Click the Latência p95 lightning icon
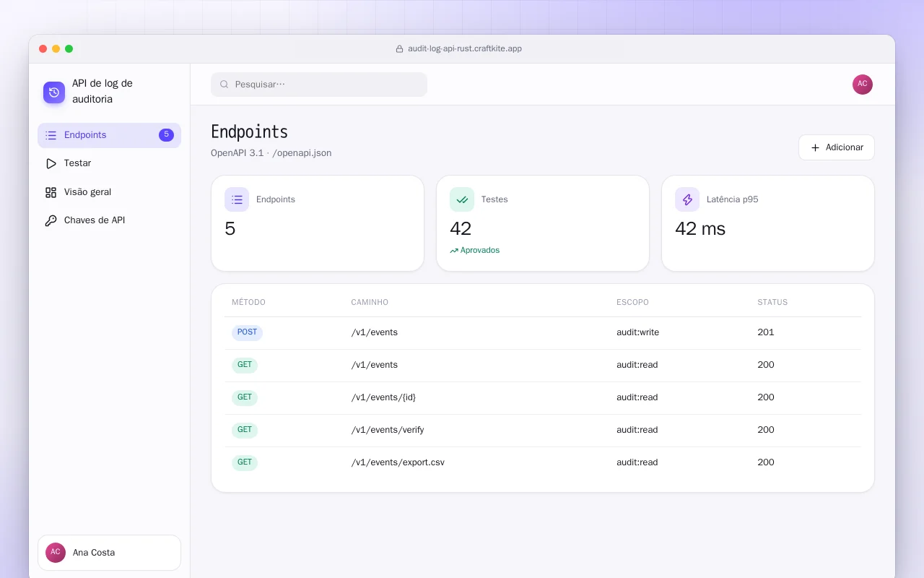Image resolution: width=924 pixels, height=578 pixels. coord(687,199)
